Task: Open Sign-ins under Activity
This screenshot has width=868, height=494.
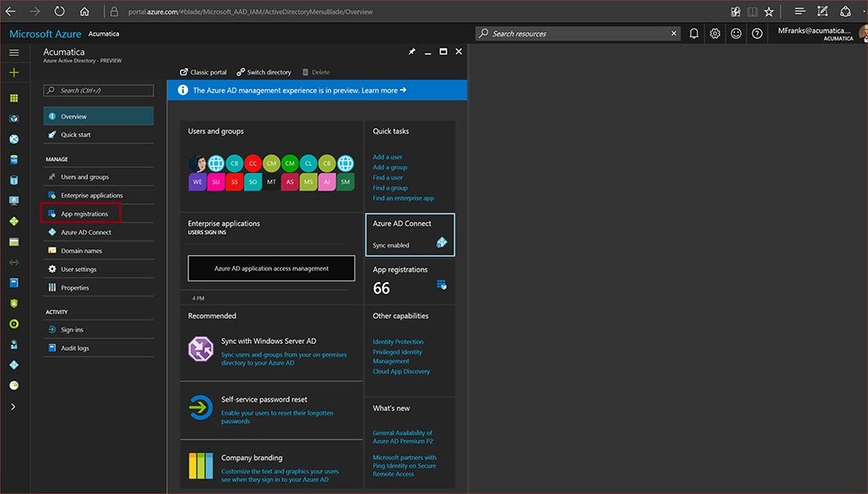Action: [x=98, y=329]
